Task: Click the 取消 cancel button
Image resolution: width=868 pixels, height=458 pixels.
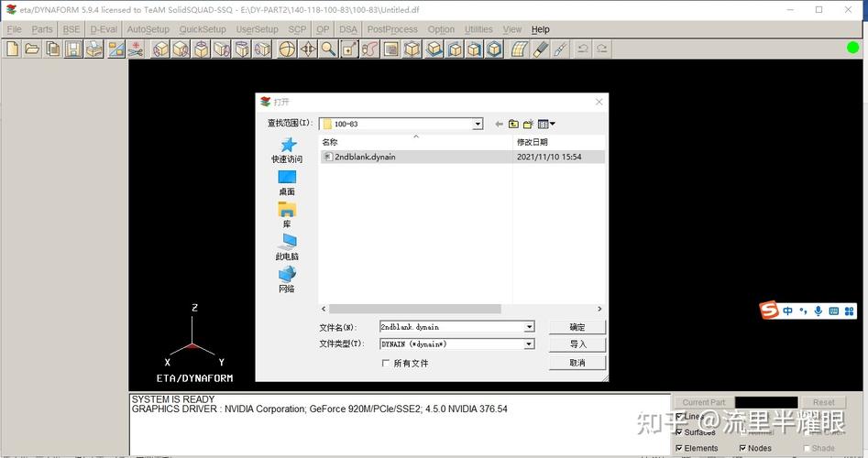Action: click(577, 363)
